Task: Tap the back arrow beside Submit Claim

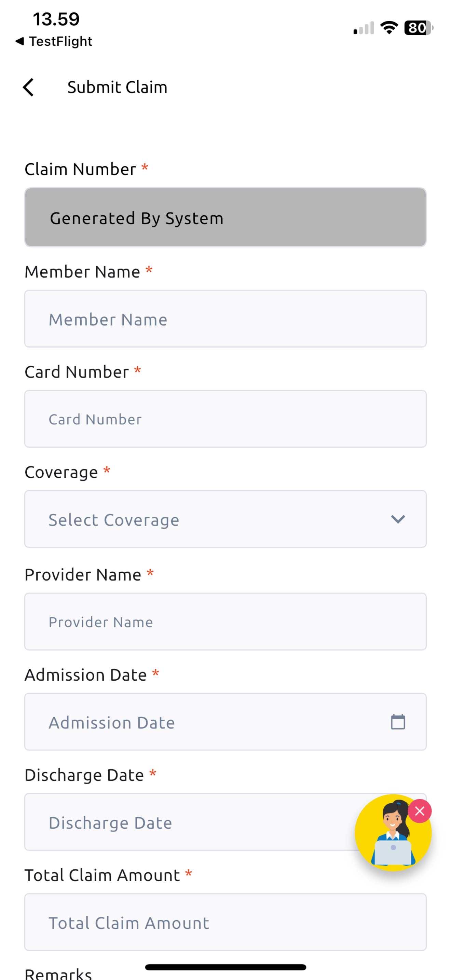Action: click(28, 87)
